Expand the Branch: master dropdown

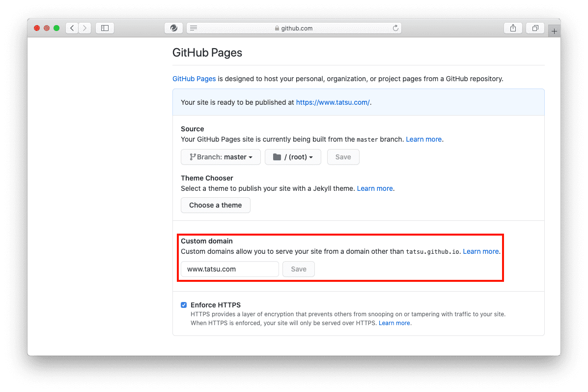pyautogui.click(x=221, y=157)
